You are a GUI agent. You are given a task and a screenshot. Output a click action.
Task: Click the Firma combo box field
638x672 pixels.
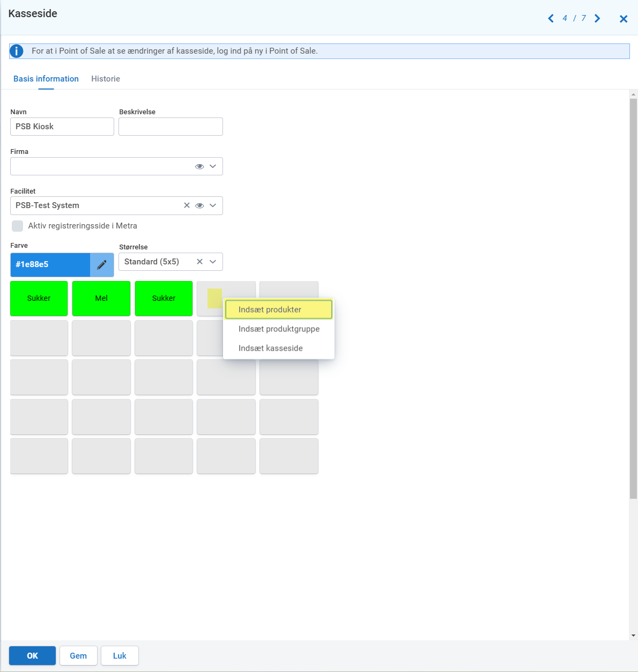[116, 166]
